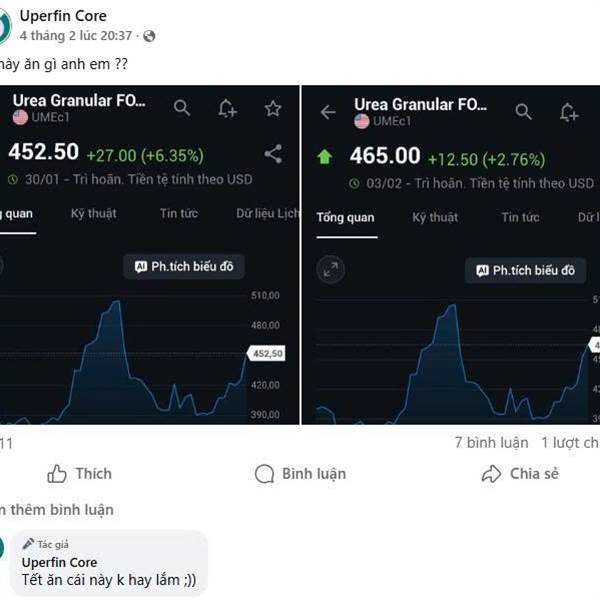
Task: Open the 7 bình luận comments link
Action: (491, 442)
